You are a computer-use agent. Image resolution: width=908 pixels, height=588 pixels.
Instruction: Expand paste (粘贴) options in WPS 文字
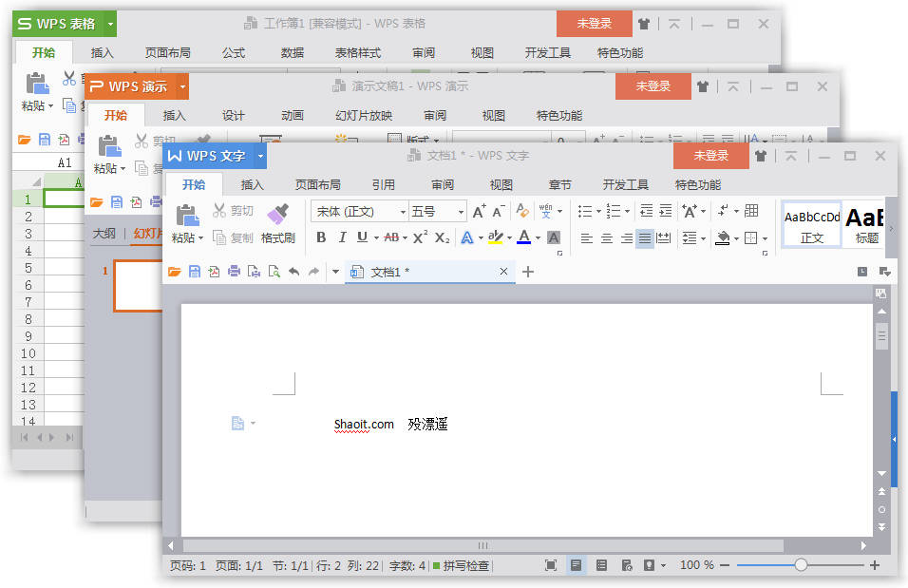tap(188, 238)
